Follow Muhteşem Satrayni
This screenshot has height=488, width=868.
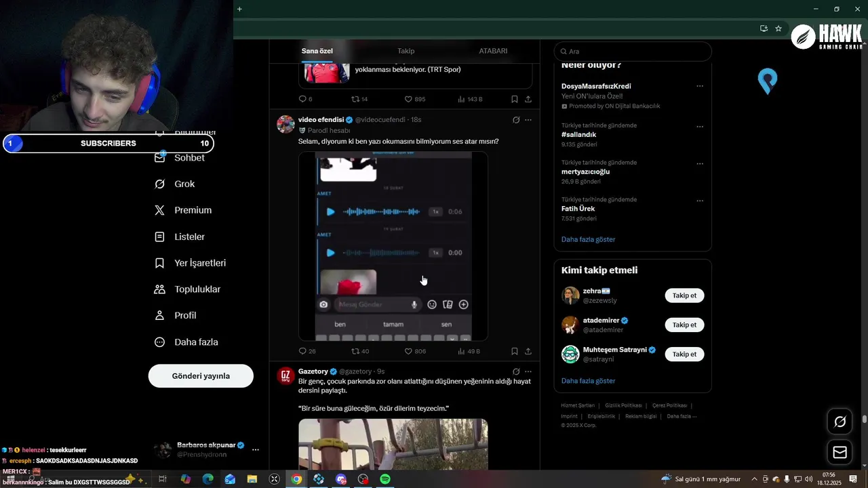(684, 354)
